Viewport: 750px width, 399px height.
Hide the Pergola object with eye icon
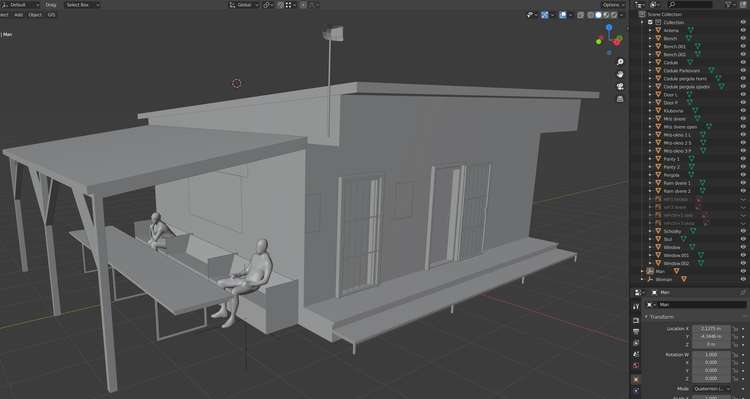point(743,175)
